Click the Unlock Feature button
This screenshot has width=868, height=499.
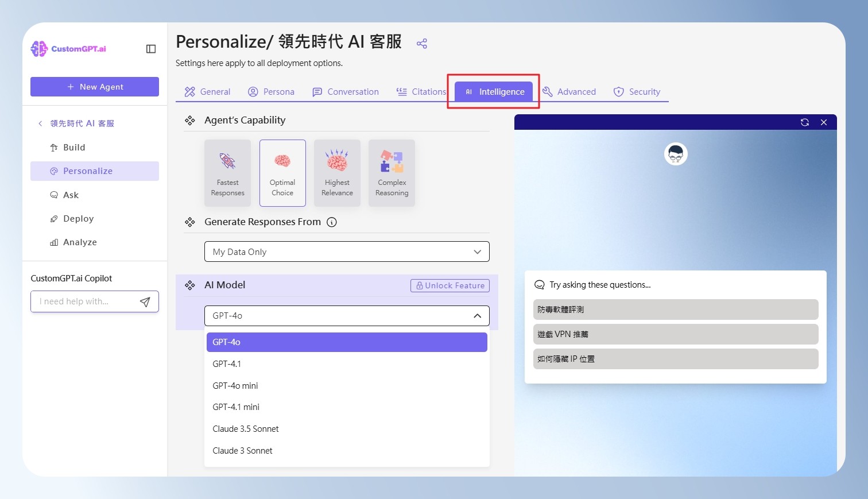point(450,285)
